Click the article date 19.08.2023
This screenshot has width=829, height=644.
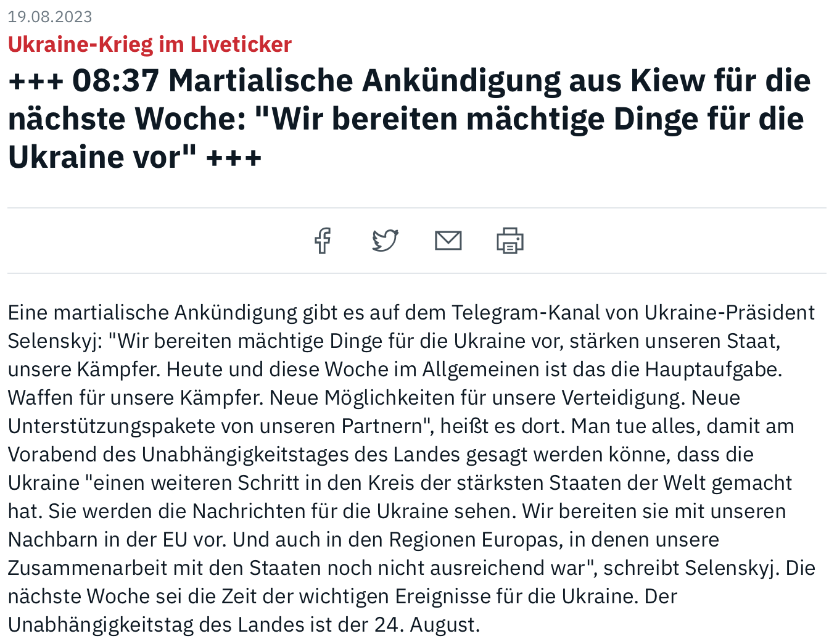pyautogui.click(x=50, y=17)
